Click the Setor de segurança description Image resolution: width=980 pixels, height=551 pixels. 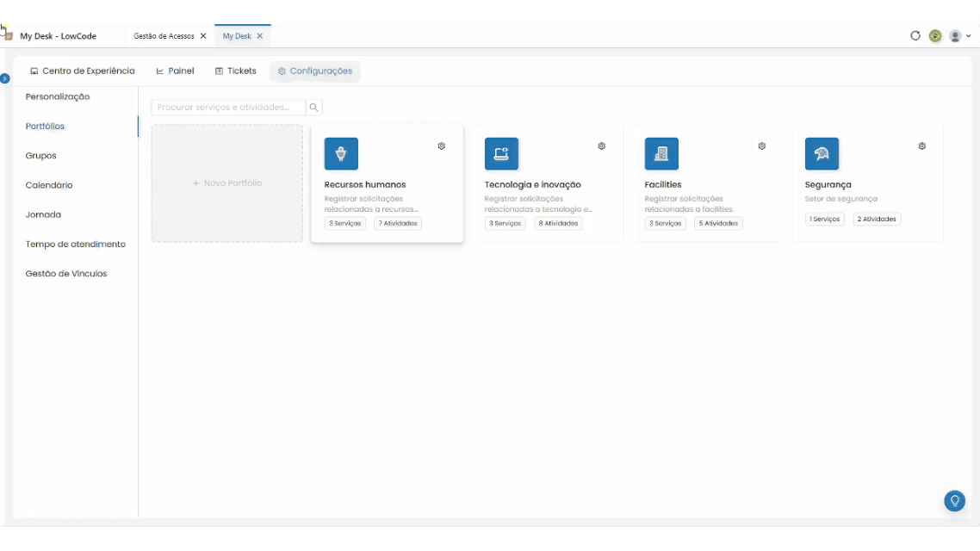pyautogui.click(x=840, y=199)
